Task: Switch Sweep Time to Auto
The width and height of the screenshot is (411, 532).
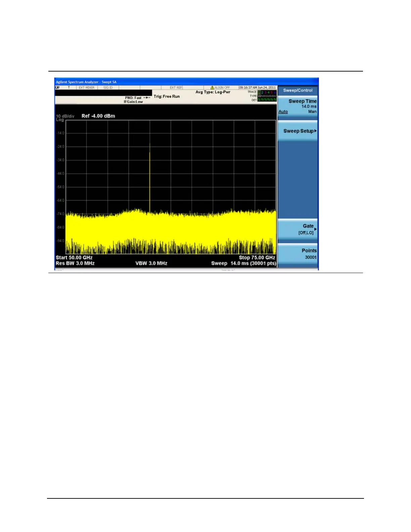Action: [x=283, y=112]
